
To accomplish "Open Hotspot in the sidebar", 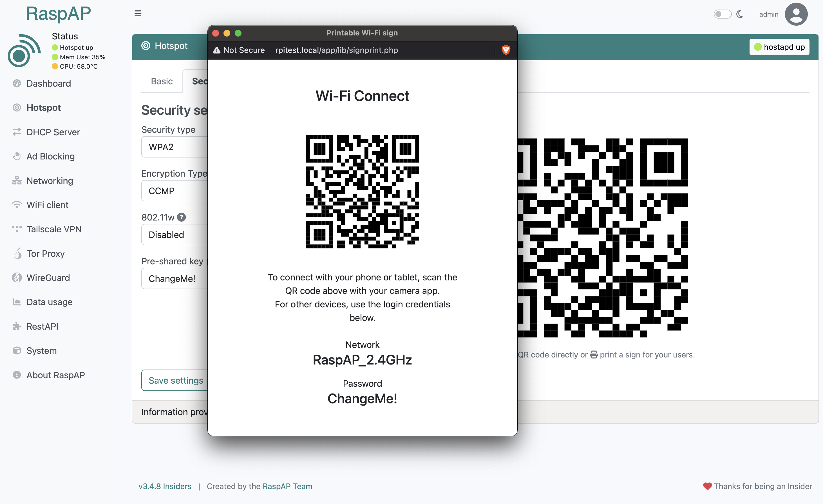I will pyautogui.click(x=43, y=108).
